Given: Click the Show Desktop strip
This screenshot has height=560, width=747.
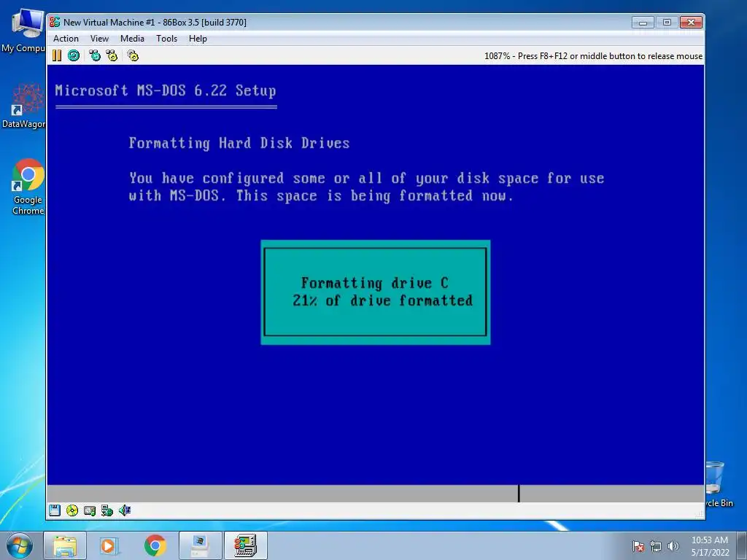Looking at the screenshot, I should [743, 545].
